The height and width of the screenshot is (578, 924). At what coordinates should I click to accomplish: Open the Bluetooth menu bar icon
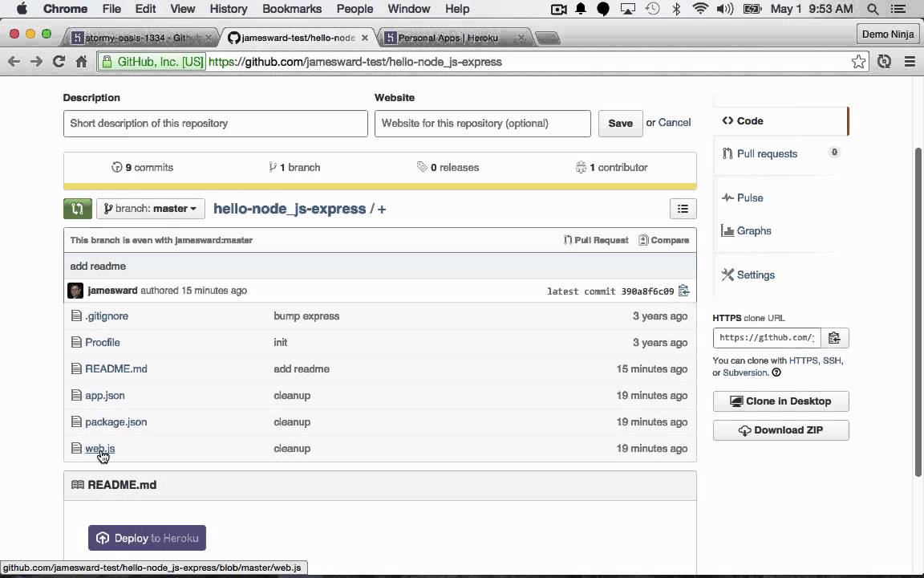click(676, 9)
